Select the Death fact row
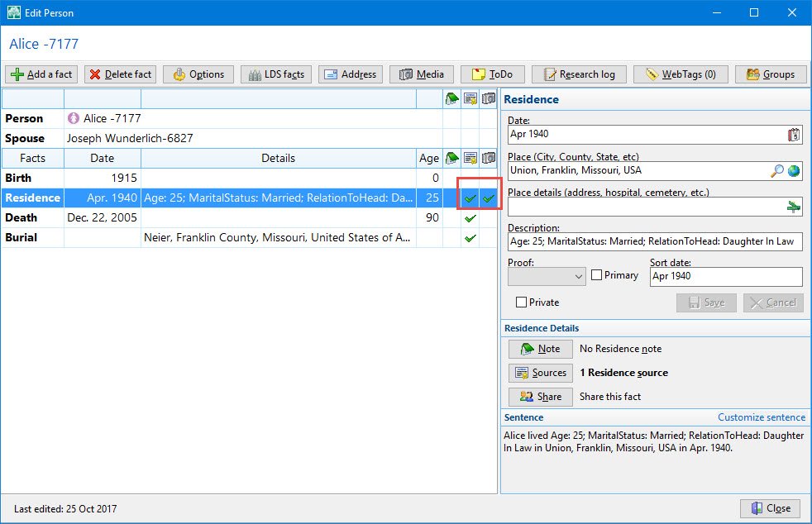The height and width of the screenshot is (524, 812). click(x=249, y=218)
